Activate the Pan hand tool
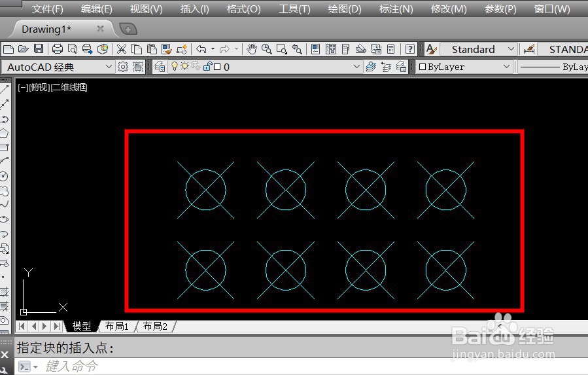Image resolution: width=588 pixels, height=375 pixels. (x=252, y=49)
